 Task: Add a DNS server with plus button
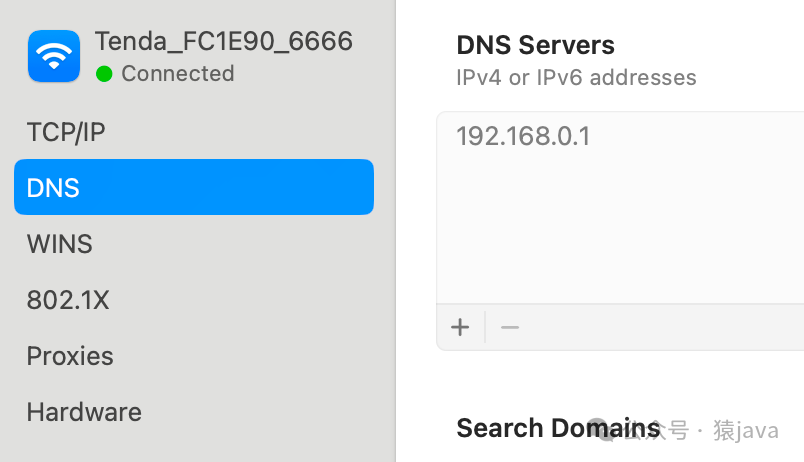[x=460, y=327]
